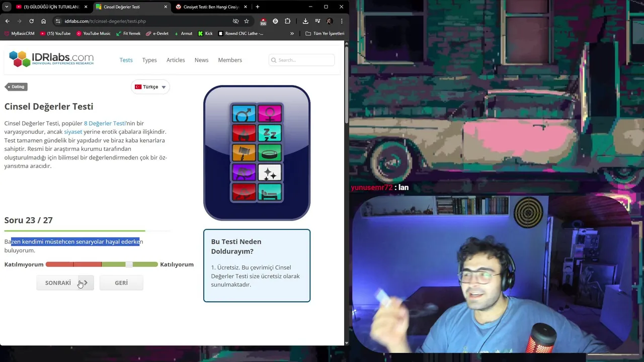Click the address bar URL
This screenshot has width=644, height=362.
[105, 21]
